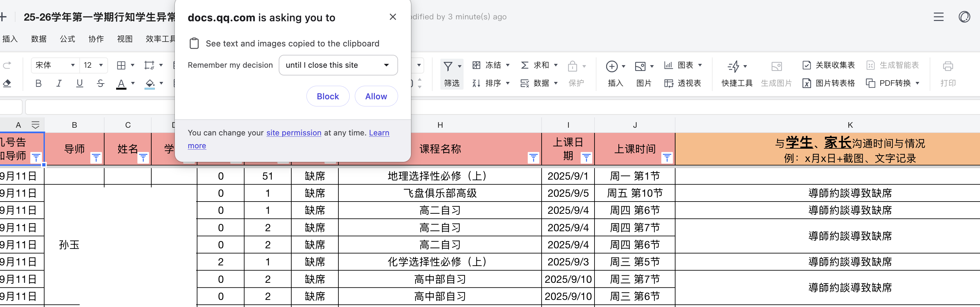Click the 透视表 pivot table icon
This screenshot has width=980, height=307.
click(x=683, y=83)
